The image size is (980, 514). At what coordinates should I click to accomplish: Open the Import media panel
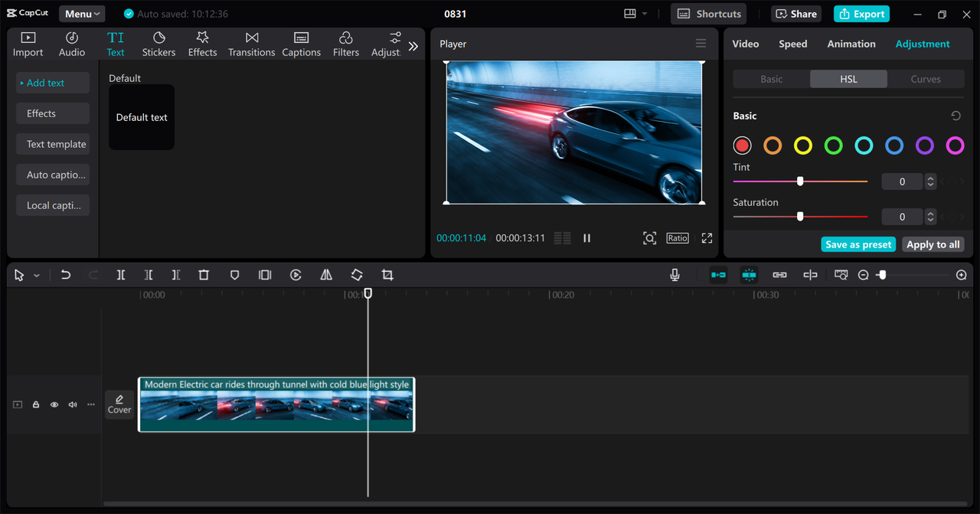click(28, 44)
